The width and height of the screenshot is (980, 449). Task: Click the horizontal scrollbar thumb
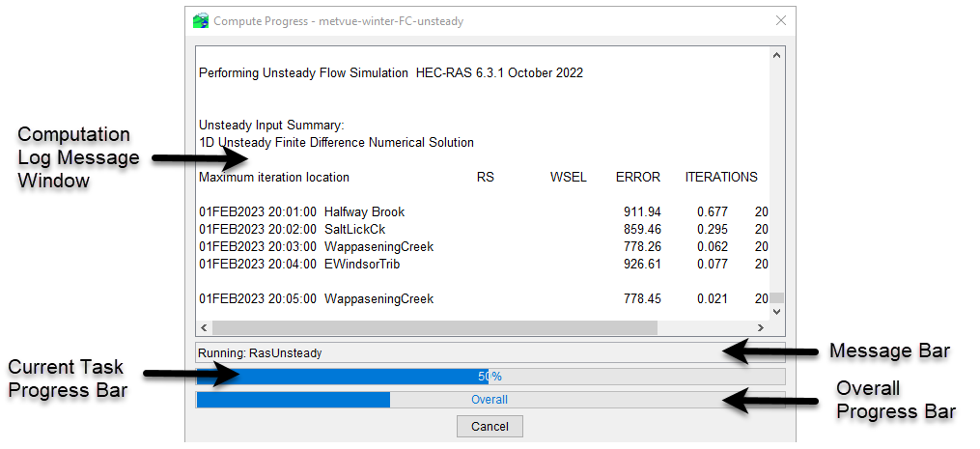434,328
